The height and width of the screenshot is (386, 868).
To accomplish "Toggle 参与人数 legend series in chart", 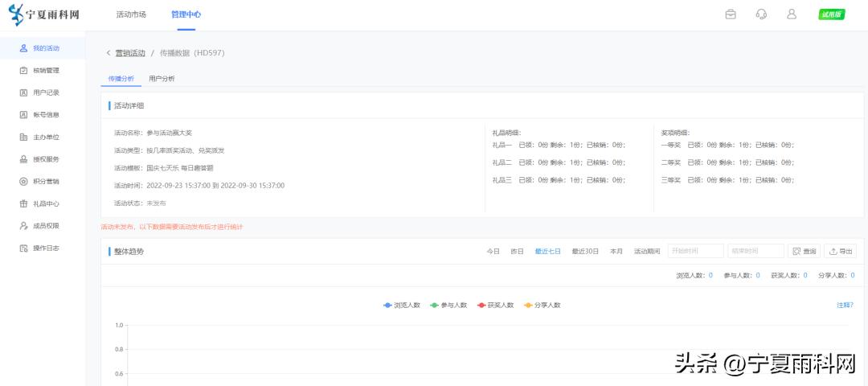I will 448,306.
